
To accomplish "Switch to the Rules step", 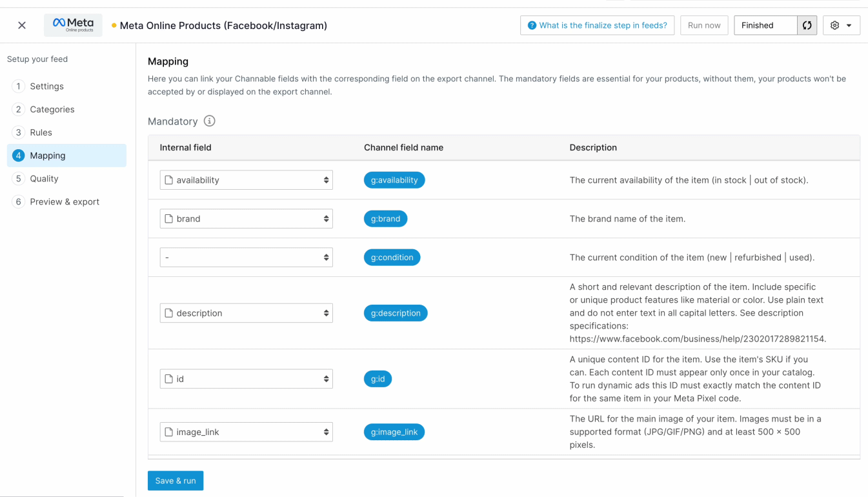I will point(41,132).
